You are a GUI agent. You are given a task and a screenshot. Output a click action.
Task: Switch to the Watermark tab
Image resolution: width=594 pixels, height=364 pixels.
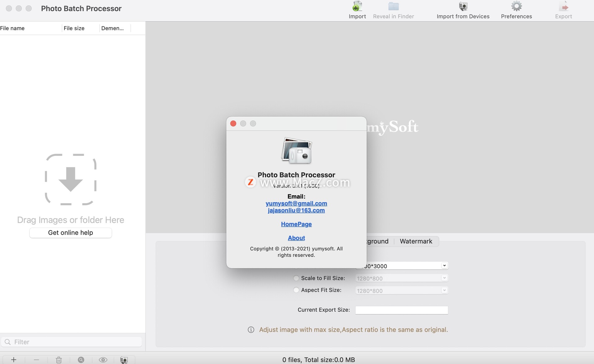[x=416, y=241]
